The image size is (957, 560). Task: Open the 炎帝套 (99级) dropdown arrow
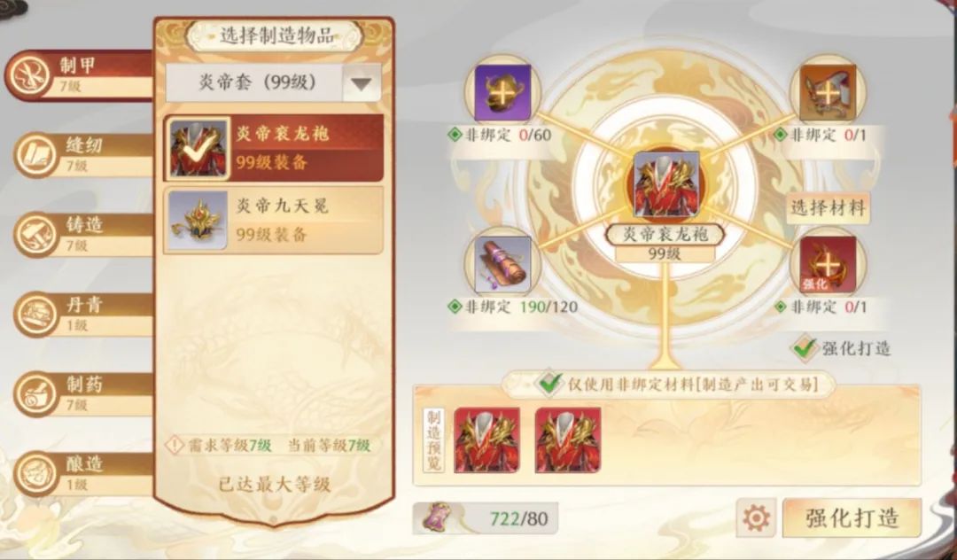point(362,83)
